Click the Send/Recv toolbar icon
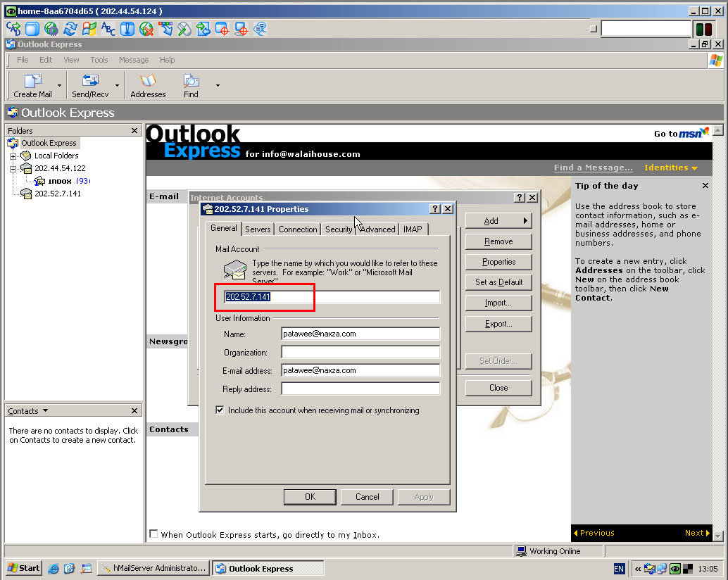The image size is (728, 580). click(x=90, y=86)
